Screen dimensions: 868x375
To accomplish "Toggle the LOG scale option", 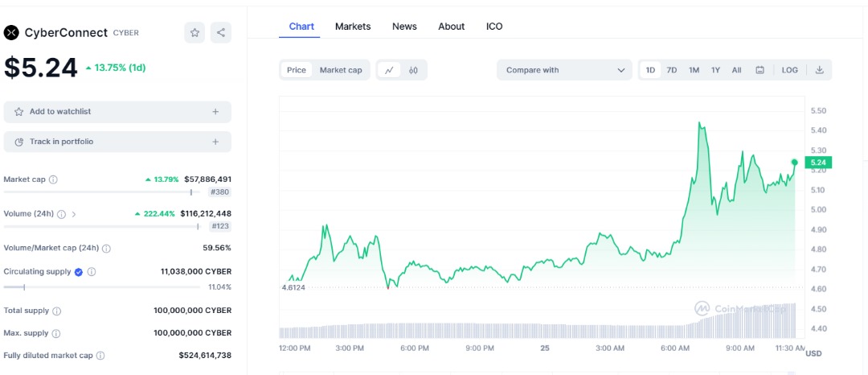I will click(x=789, y=70).
